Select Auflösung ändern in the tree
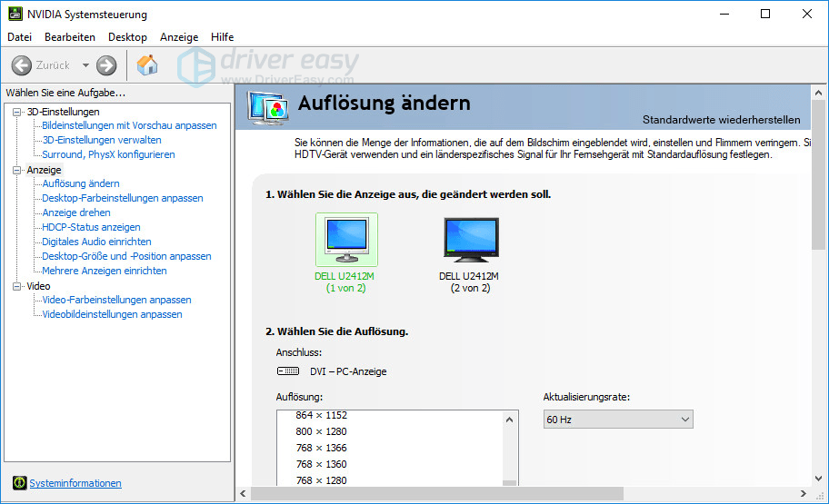The width and height of the screenshot is (829, 504). (x=81, y=183)
